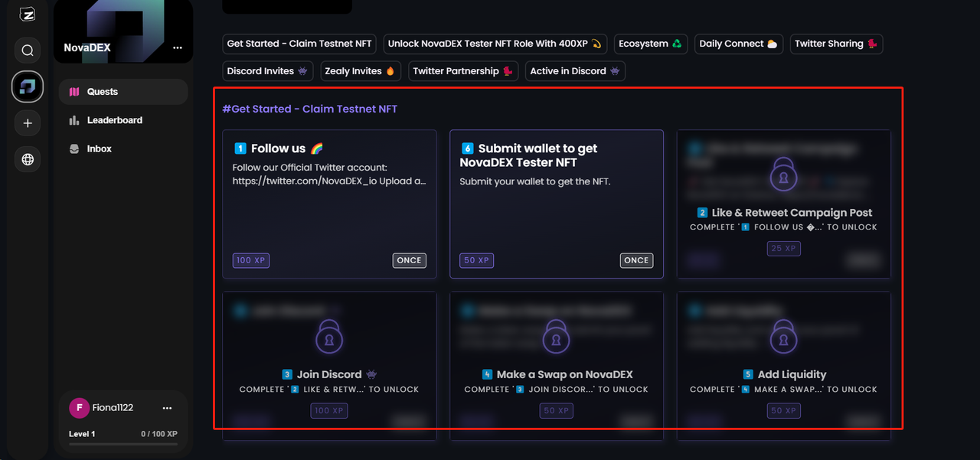Image resolution: width=980 pixels, height=460 pixels.
Task: Open Fiona1122 three-dots menu
Action: (167, 408)
